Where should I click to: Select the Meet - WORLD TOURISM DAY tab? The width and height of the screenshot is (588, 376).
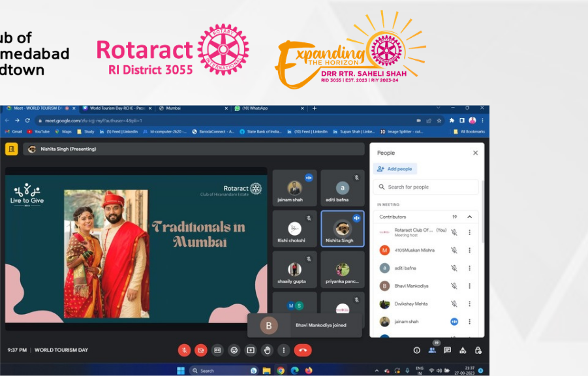click(x=41, y=108)
